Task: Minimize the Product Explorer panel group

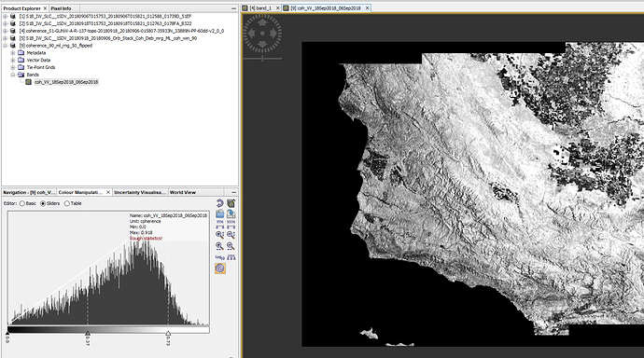Action: pos(233,8)
